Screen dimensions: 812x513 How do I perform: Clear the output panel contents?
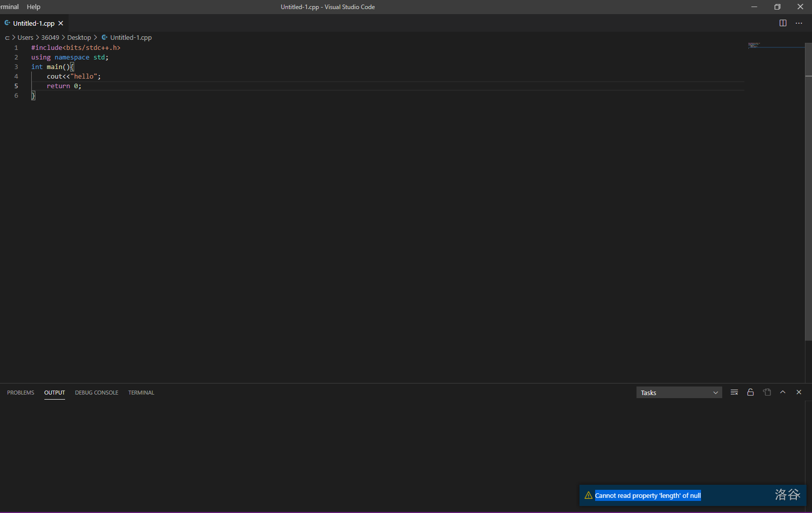click(734, 392)
